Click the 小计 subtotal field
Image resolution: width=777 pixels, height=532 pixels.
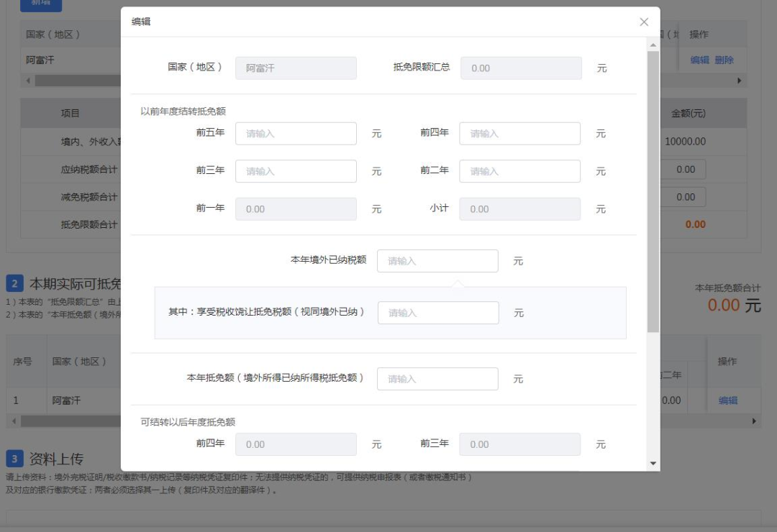point(519,209)
